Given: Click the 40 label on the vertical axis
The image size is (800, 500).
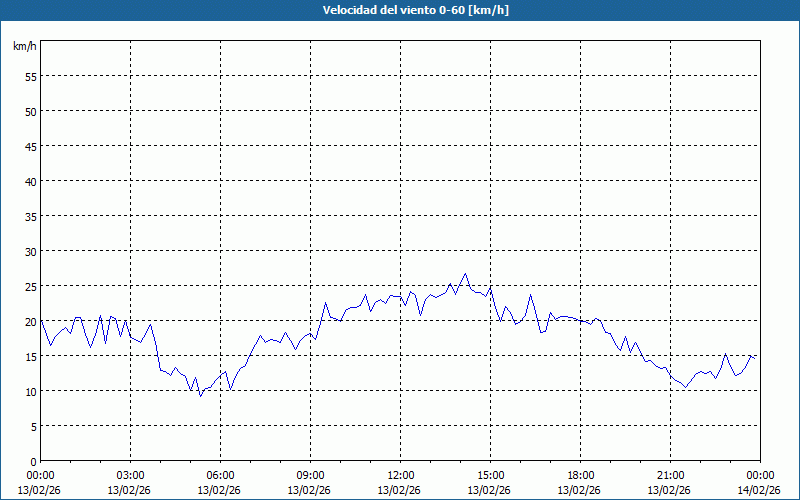Looking at the screenshot, I should tap(30, 181).
